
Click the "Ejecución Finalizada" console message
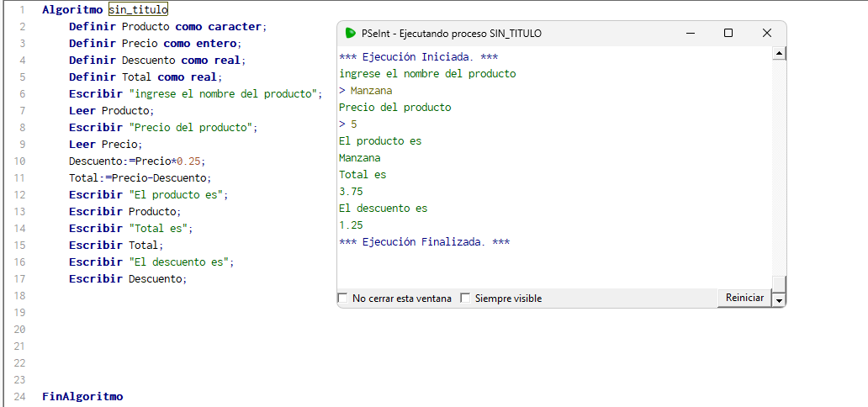[x=424, y=242]
